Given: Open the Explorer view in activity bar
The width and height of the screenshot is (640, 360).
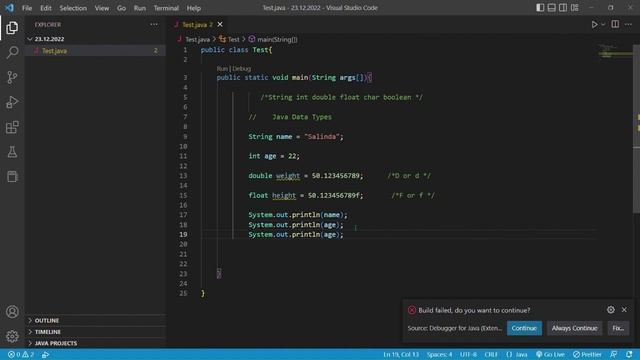Looking at the screenshot, I should (x=12, y=27).
